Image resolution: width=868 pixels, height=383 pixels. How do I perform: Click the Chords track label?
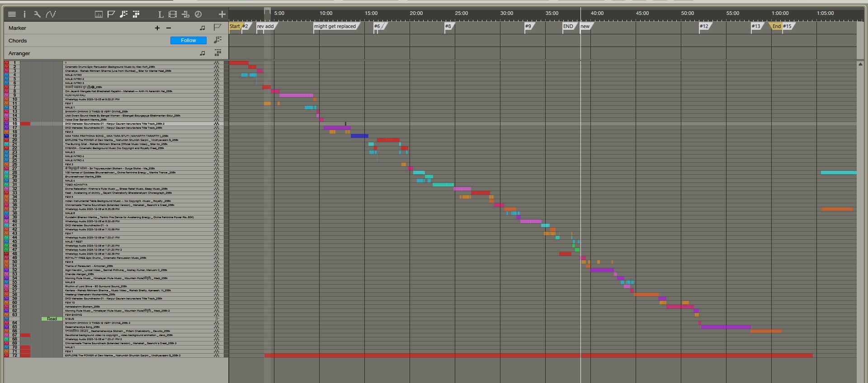point(18,41)
